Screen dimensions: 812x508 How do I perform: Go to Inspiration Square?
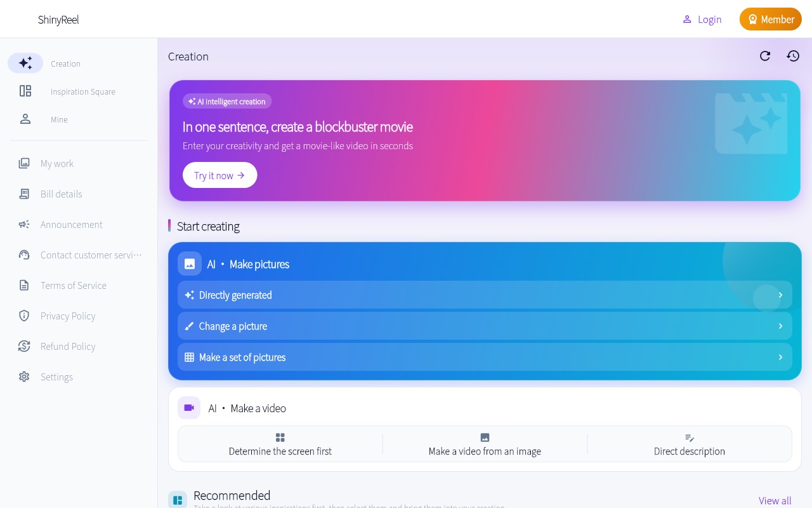click(83, 91)
